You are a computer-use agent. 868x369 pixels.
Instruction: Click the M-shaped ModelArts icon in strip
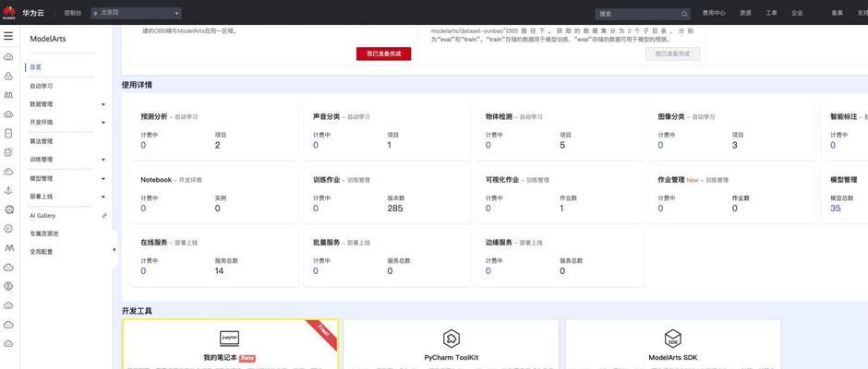pyautogui.click(x=8, y=248)
